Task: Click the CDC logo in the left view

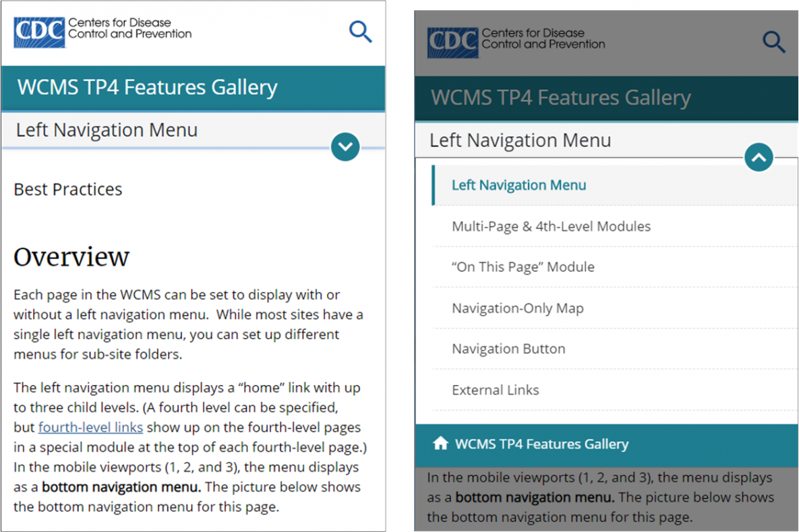Action: click(x=101, y=30)
